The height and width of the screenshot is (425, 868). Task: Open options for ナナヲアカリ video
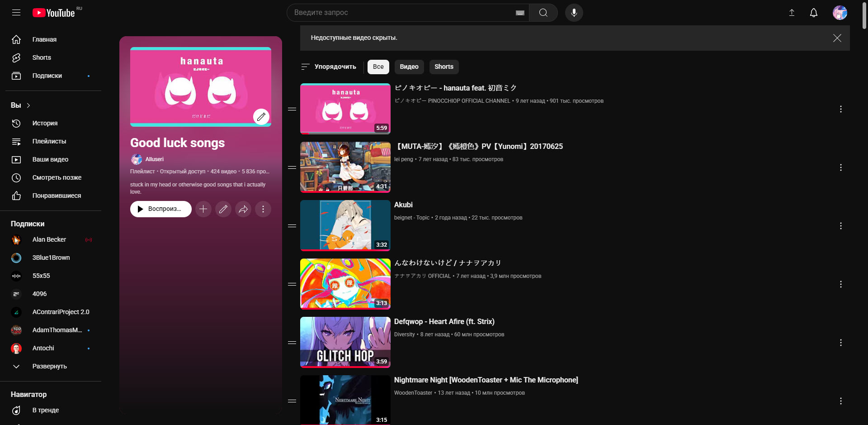[x=841, y=284]
